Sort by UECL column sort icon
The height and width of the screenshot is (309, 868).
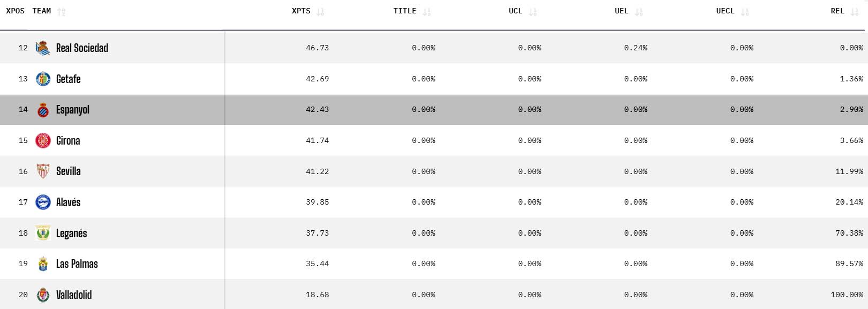click(745, 12)
